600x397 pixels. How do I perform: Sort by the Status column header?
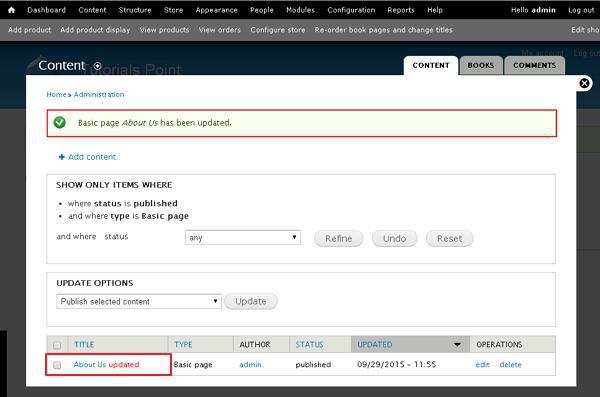click(309, 345)
